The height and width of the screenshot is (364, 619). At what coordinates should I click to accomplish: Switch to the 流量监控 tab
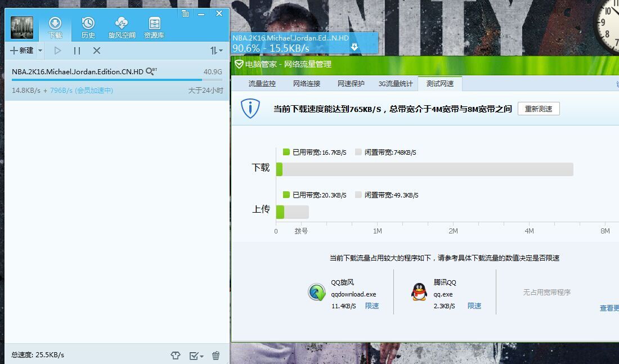click(x=262, y=84)
